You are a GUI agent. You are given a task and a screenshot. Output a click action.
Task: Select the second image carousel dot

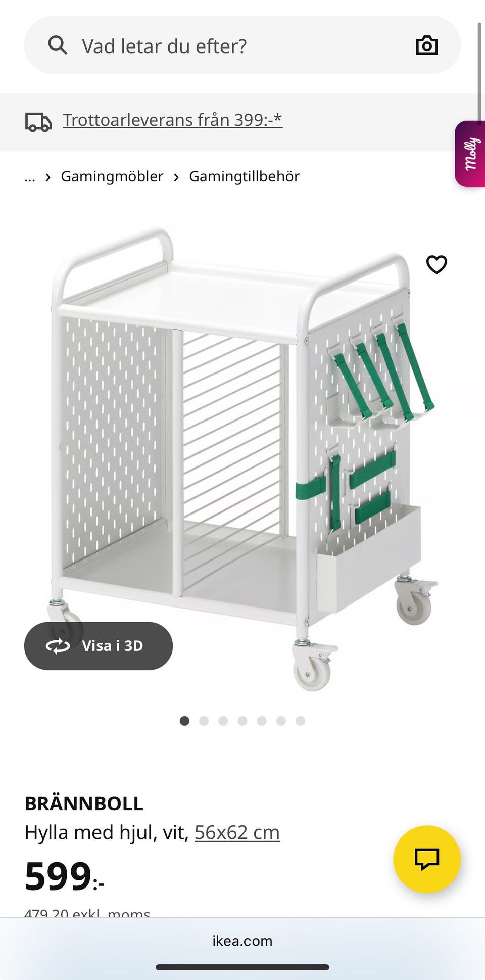coord(204,721)
